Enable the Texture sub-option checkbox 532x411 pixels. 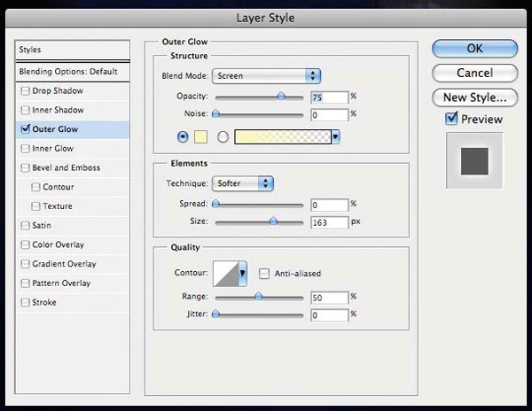[x=35, y=206]
